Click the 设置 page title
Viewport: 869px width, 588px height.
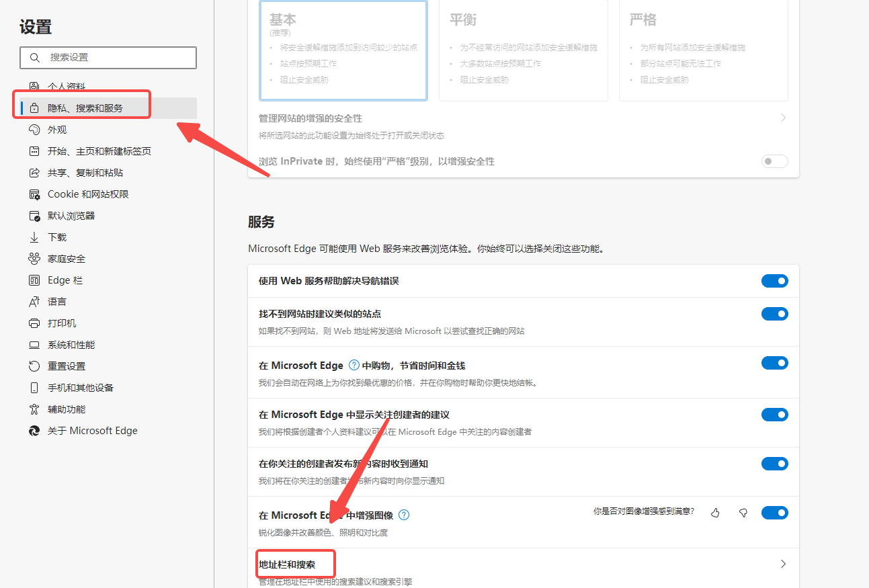(x=36, y=27)
